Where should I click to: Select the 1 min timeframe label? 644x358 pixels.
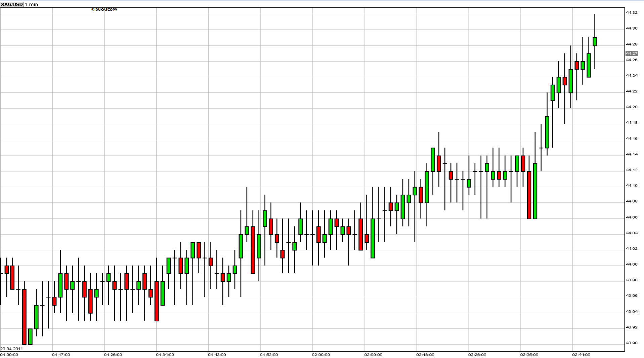click(32, 4)
